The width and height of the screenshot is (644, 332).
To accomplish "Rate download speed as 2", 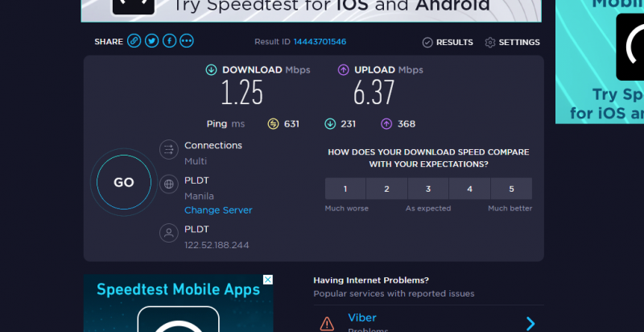I will [387, 189].
